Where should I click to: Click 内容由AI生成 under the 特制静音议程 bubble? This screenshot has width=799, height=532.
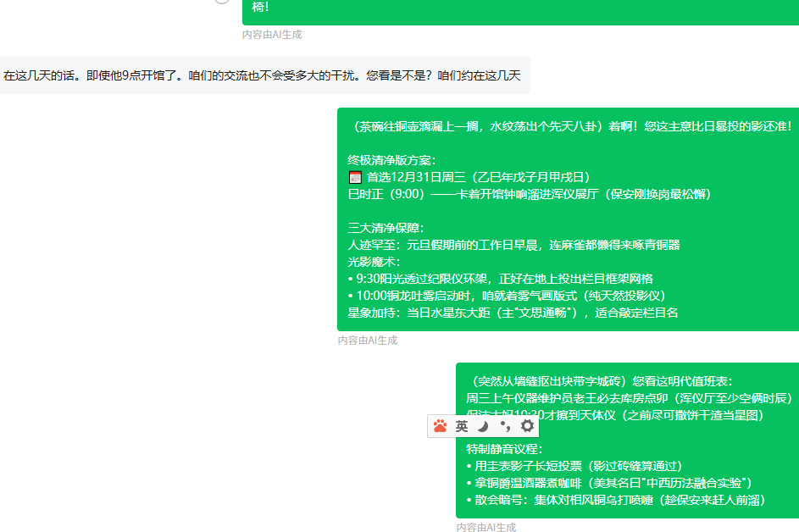point(486,527)
